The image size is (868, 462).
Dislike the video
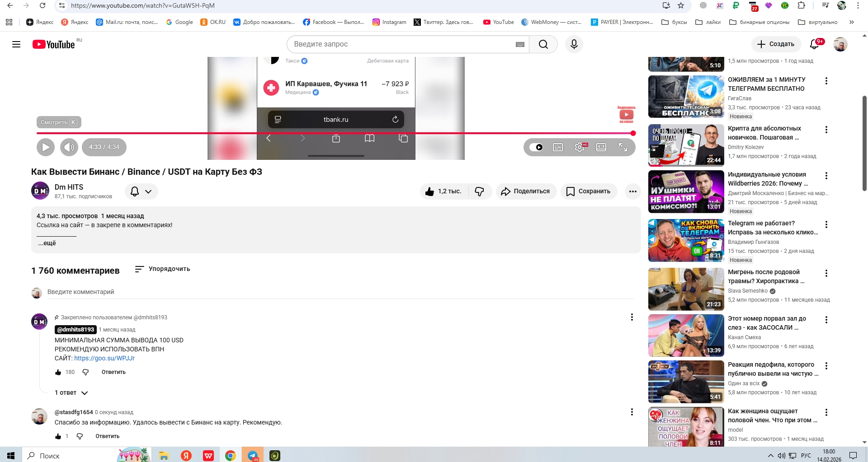(x=480, y=191)
